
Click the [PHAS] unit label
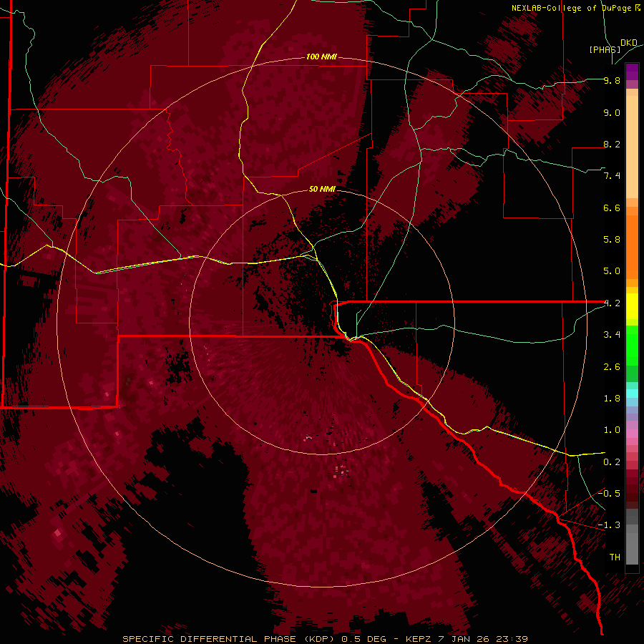[x=605, y=49]
